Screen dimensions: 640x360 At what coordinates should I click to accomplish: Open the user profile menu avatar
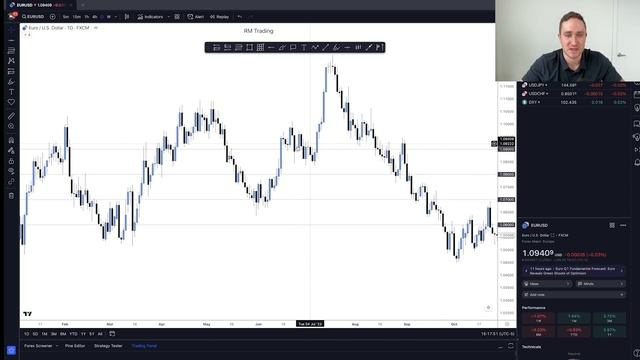[11, 16]
